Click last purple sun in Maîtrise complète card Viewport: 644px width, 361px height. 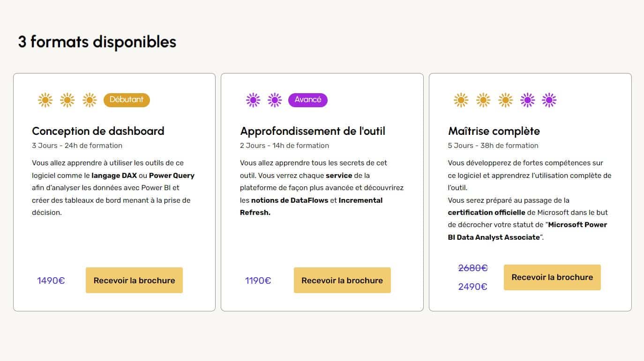tap(549, 100)
